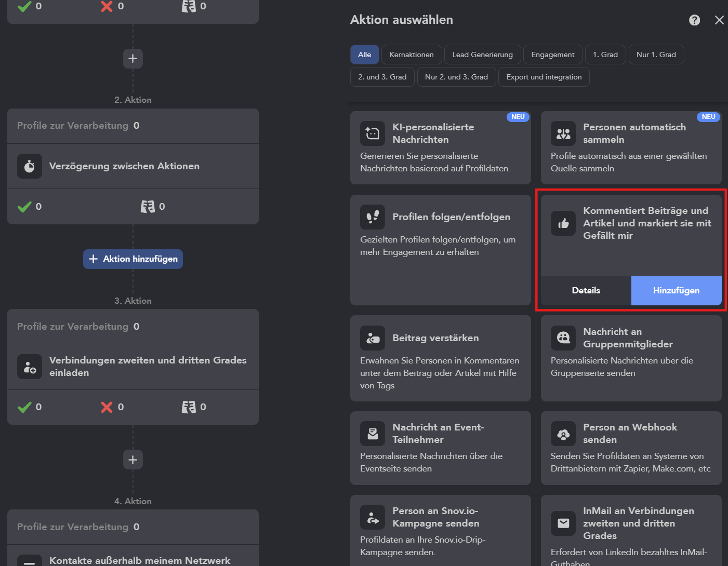Screen dimensions: 728x566
Task: Click the Details button
Action: tap(586, 290)
